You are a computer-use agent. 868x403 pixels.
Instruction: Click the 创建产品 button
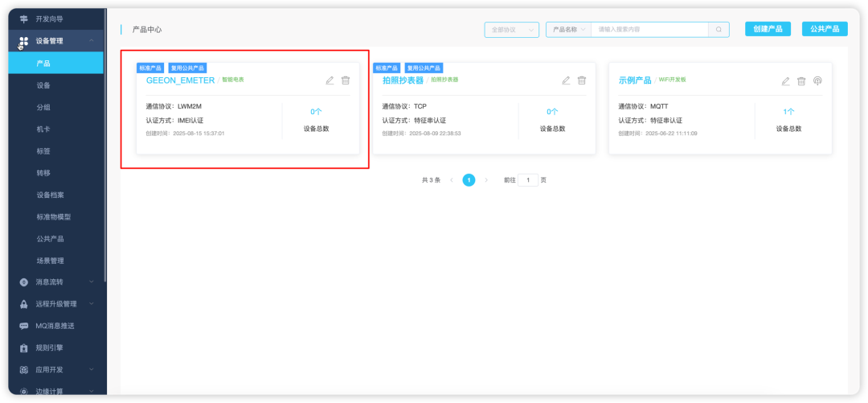(768, 30)
